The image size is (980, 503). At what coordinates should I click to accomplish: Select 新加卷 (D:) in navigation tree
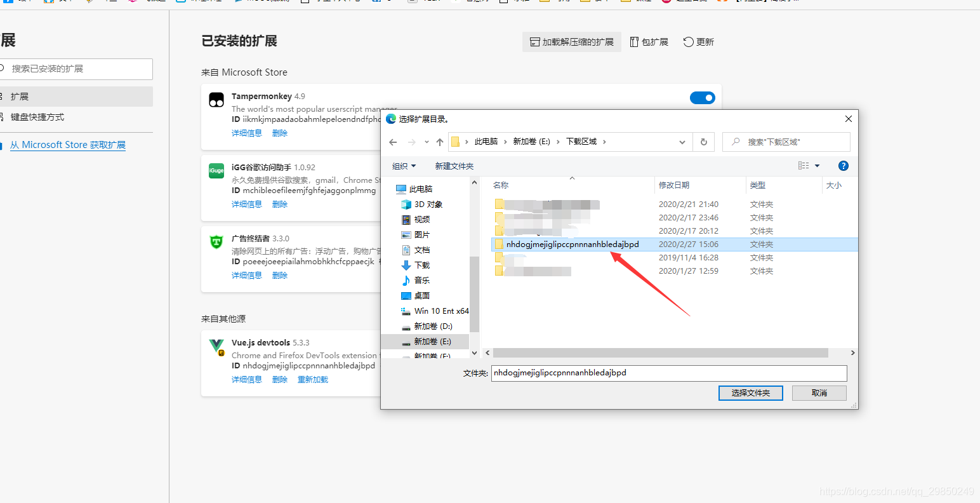427,326
